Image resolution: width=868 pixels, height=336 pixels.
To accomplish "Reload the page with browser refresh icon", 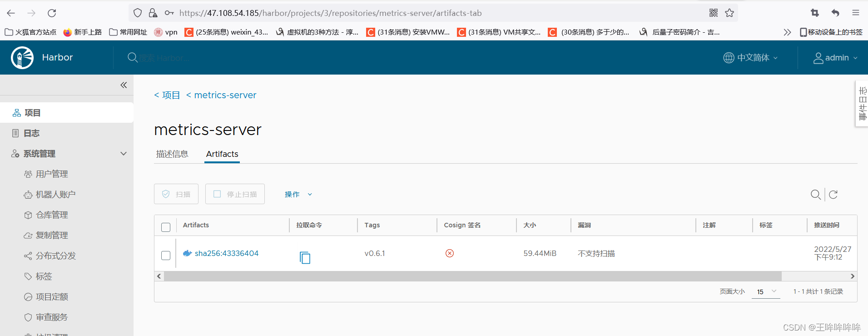I will (52, 13).
